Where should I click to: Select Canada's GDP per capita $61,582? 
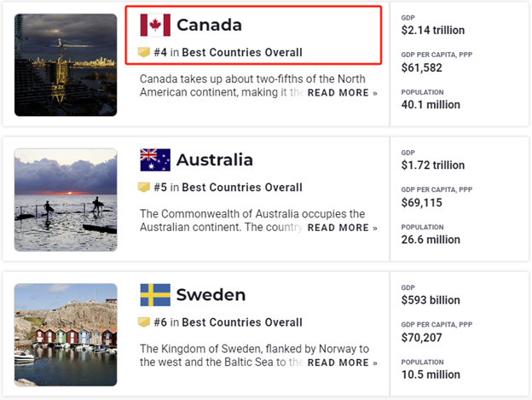click(x=422, y=68)
